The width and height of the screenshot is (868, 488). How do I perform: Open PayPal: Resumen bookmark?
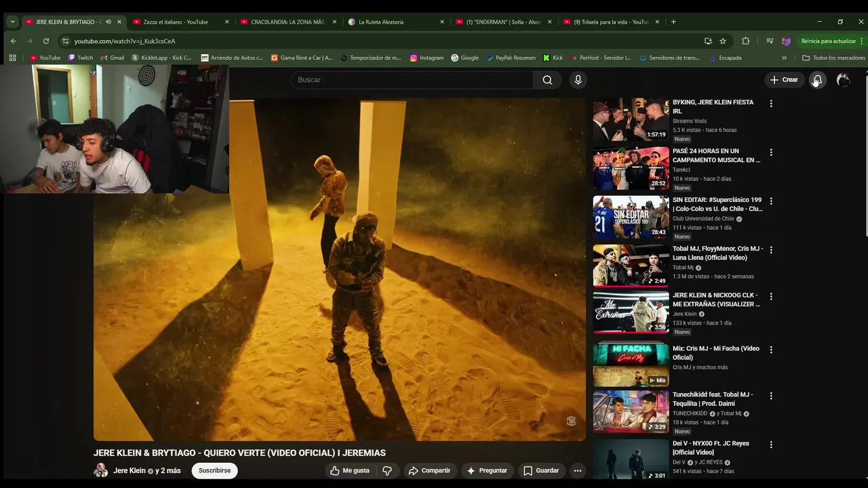tap(511, 58)
